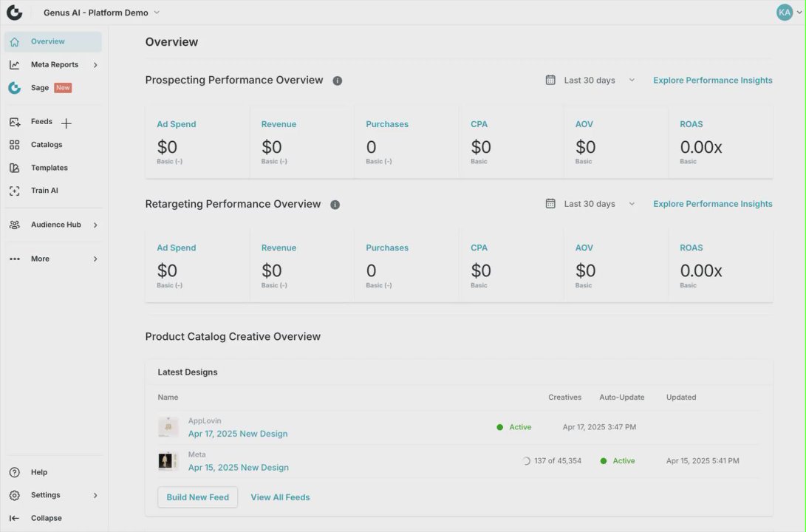Open the View All Feeds link
The image size is (806, 532).
click(x=280, y=497)
